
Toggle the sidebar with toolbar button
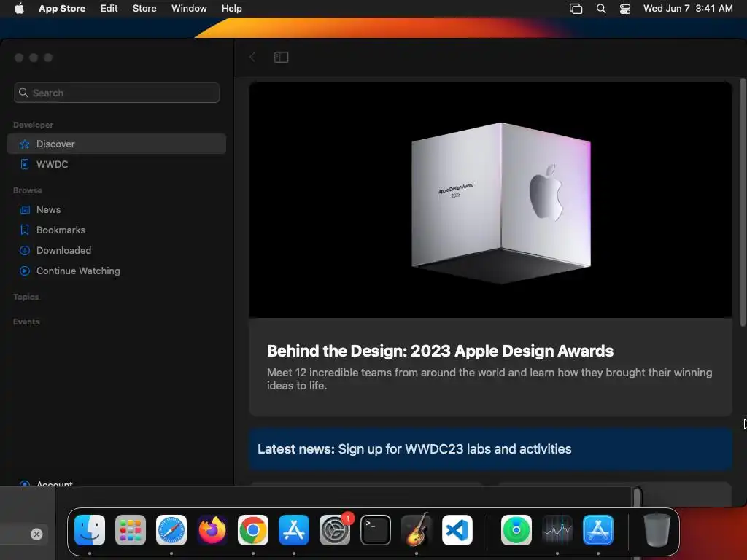coord(281,57)
